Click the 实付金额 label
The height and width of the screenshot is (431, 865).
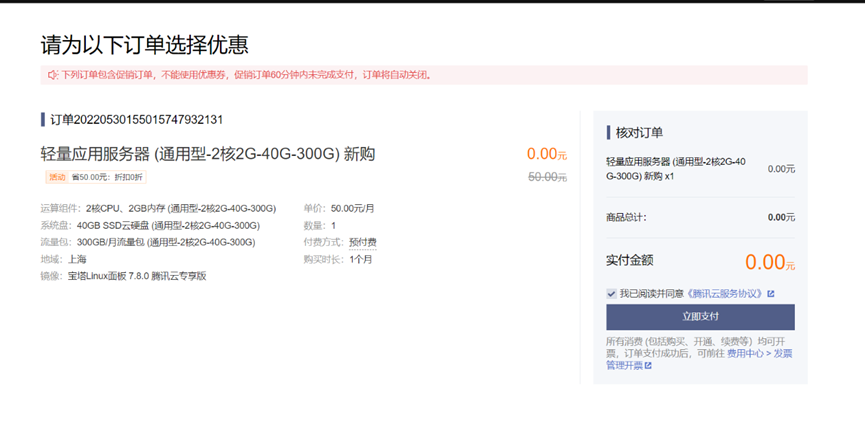tap(629, 260)
